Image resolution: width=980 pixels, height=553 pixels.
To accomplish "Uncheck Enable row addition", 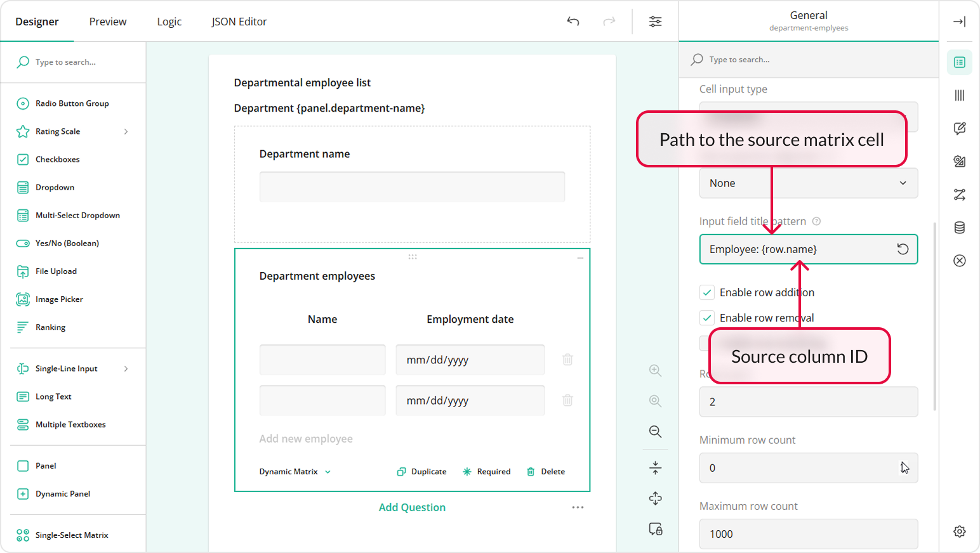I will tap(706, 292).
